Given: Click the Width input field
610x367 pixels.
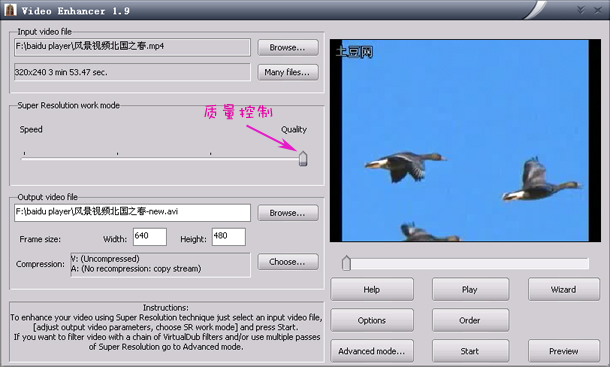Looking at the screenshot, I should (x=150, y=237).
